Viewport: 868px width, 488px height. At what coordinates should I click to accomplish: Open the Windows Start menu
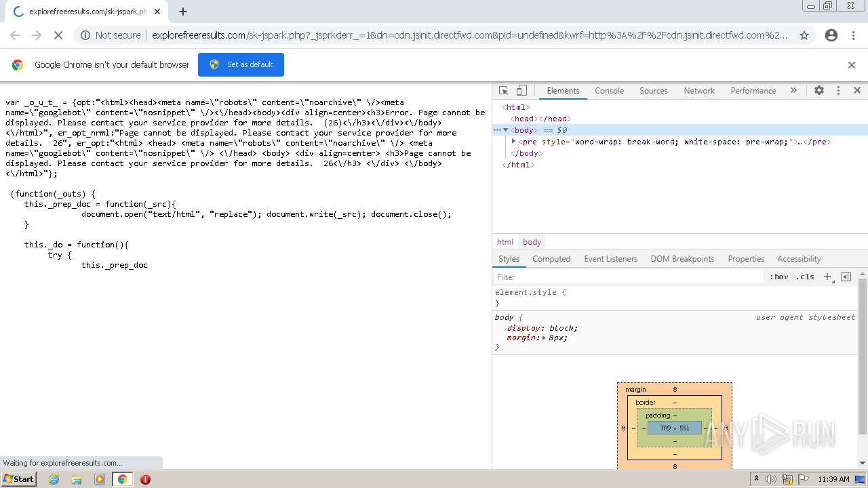19,479
